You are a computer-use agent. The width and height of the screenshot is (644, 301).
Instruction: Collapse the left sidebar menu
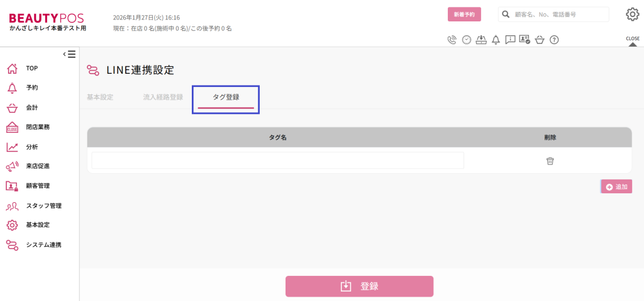click(70, 54)
